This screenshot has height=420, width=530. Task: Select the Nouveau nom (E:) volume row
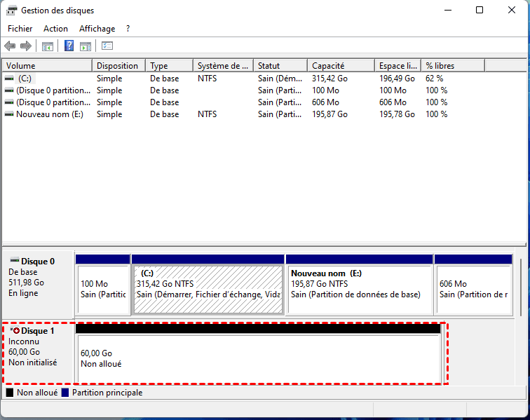[243, 114]
